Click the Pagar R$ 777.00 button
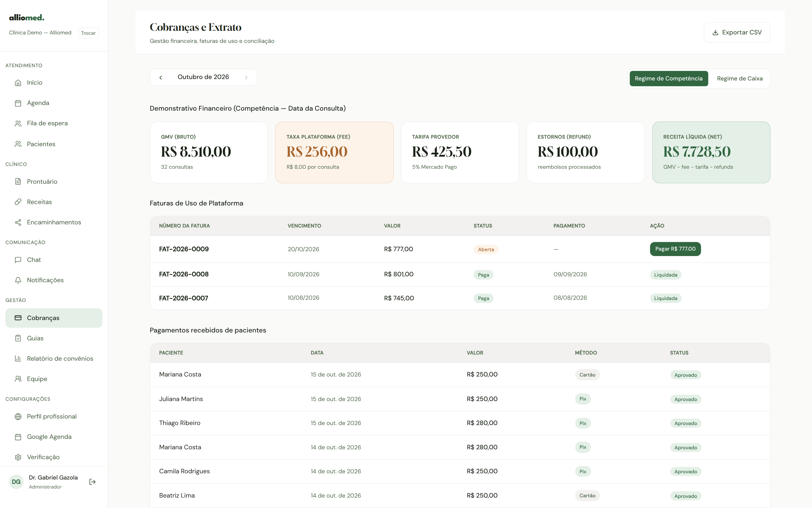812x508 pixels. [x=675, y=249]
